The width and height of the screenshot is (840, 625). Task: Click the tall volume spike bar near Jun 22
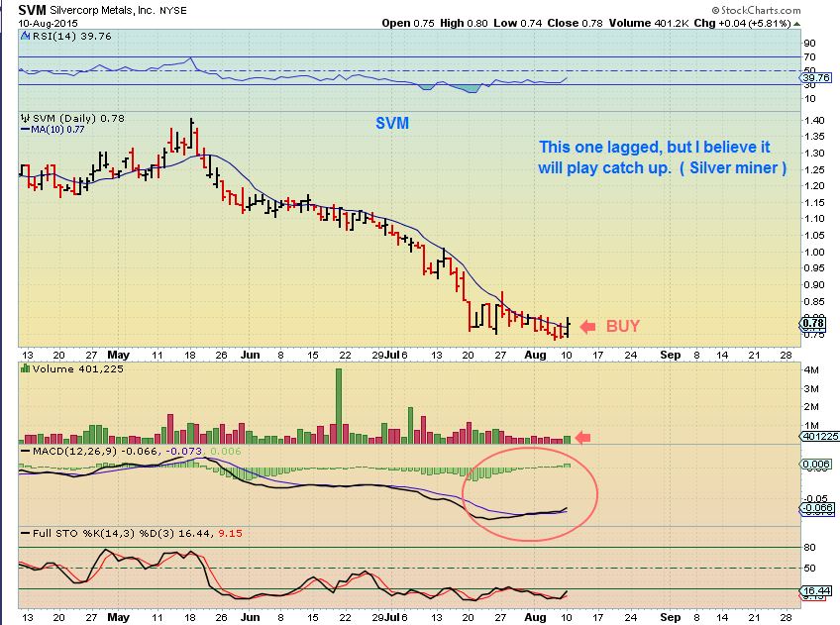(x=339, y=405)
